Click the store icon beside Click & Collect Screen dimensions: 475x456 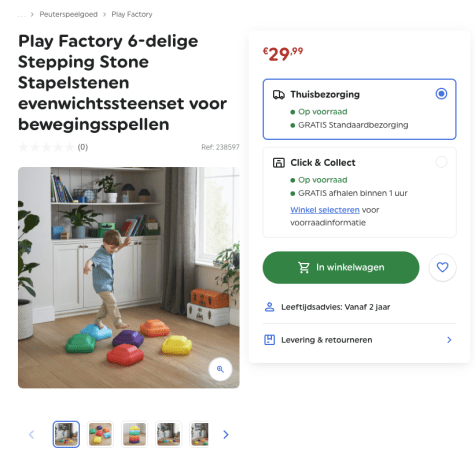point(279,163)
